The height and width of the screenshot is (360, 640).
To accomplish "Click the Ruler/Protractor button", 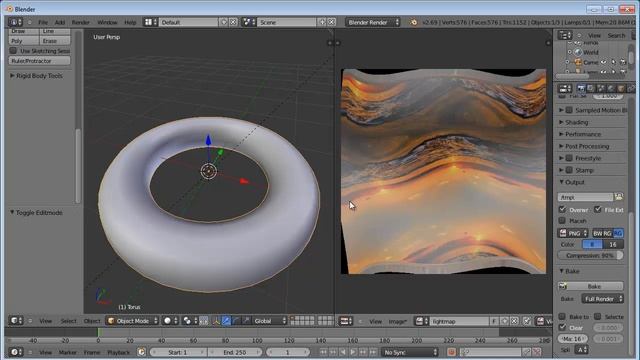I will [39, 61].
